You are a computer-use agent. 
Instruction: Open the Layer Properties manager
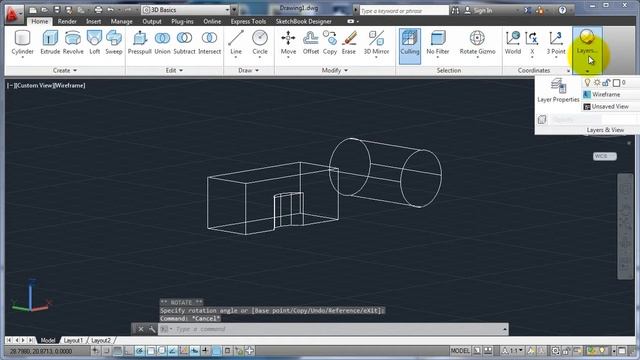(x=558, y=91)
